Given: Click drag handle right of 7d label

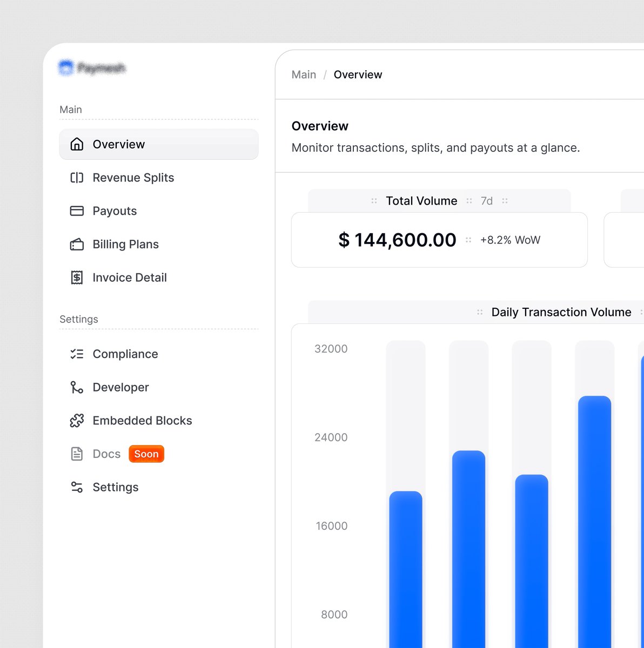Looking at the screenshot, I should coord(505,201).
